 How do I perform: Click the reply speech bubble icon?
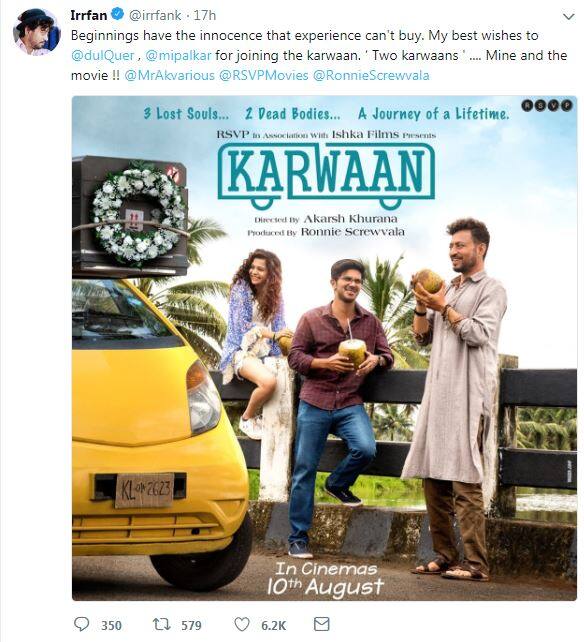(x=81, y=624)
